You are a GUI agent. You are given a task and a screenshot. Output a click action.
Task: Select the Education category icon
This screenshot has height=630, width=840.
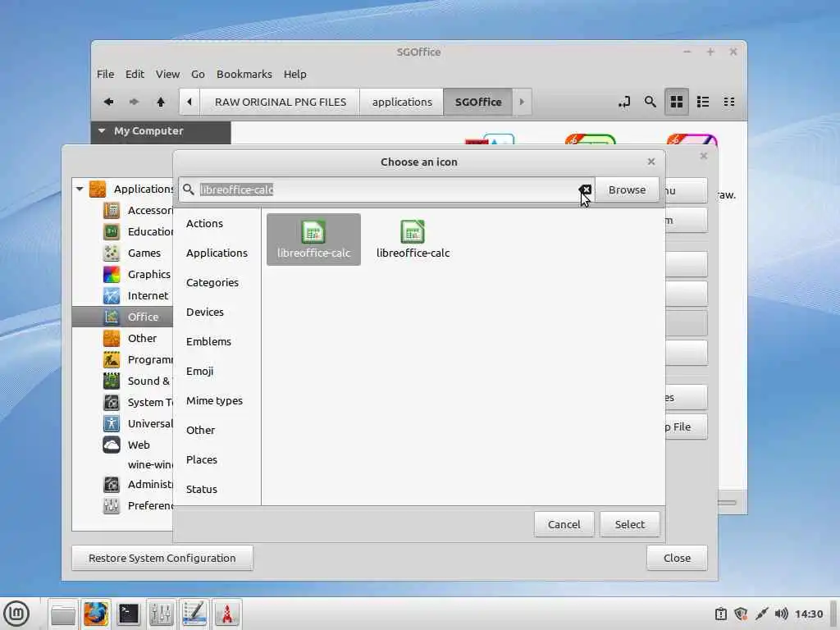[112, 231]
